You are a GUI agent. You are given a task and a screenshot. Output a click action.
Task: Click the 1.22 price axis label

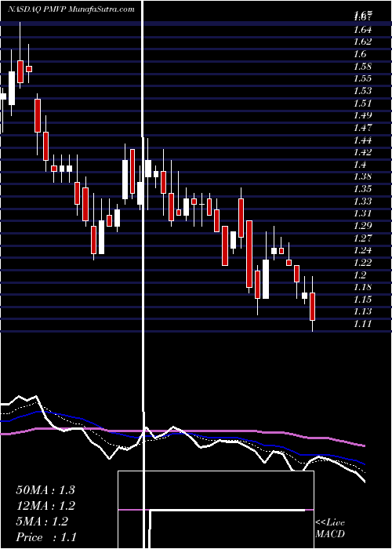(x=363, y=263)
